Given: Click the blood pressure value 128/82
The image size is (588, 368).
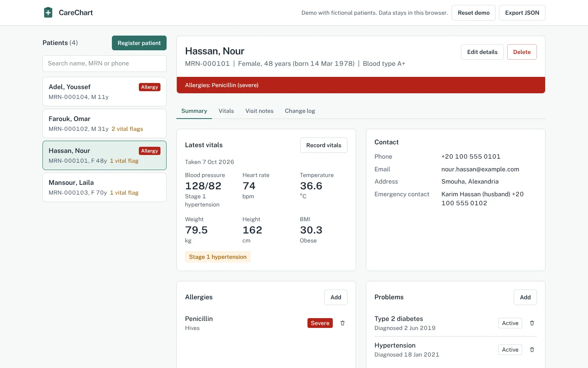Looking at the screenshot, I should (203, 186).
